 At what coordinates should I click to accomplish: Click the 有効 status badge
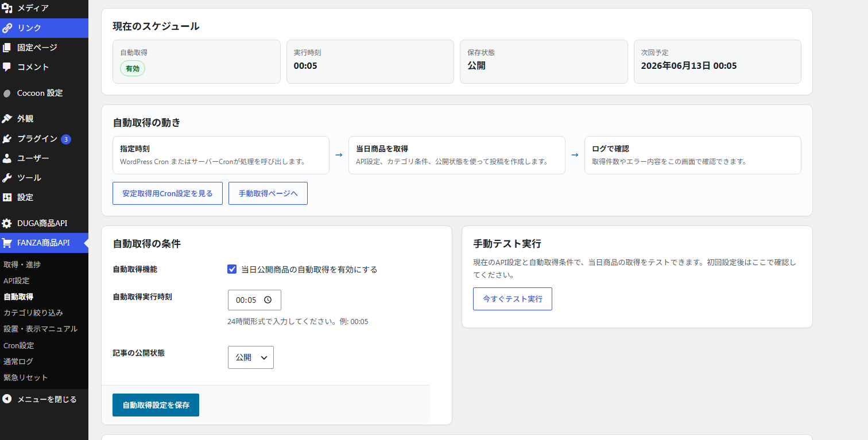133,68
